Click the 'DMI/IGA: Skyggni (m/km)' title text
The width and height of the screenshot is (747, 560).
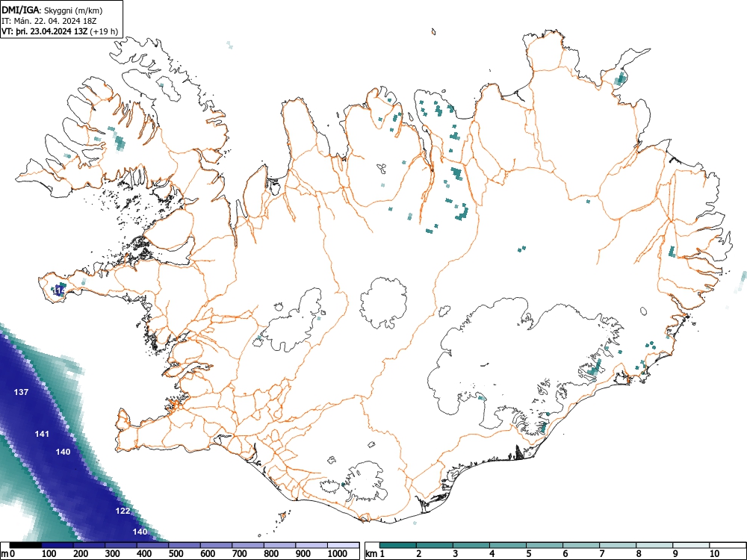[x=52, y=10]
